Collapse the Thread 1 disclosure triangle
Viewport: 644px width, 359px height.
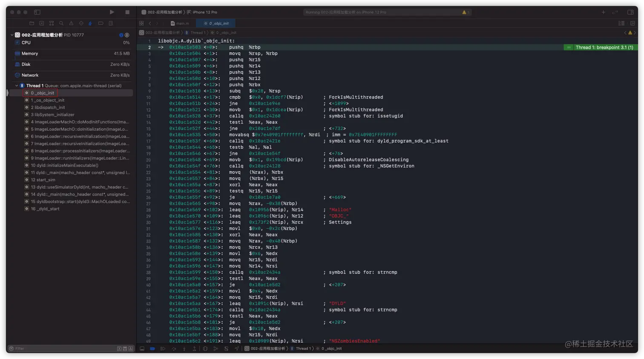(17, 86)
